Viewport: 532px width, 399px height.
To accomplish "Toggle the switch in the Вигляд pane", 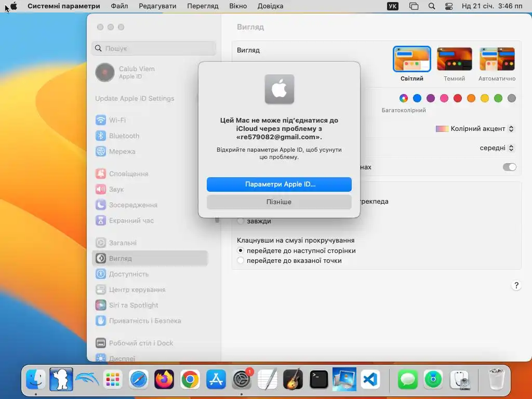I will click(x=509, y=167).
